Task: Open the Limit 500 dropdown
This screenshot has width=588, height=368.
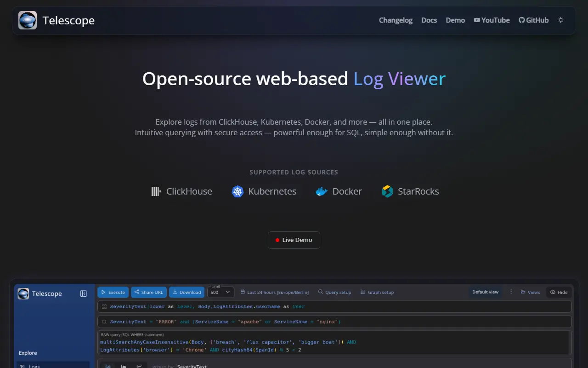Action: (x=220, y=292)
